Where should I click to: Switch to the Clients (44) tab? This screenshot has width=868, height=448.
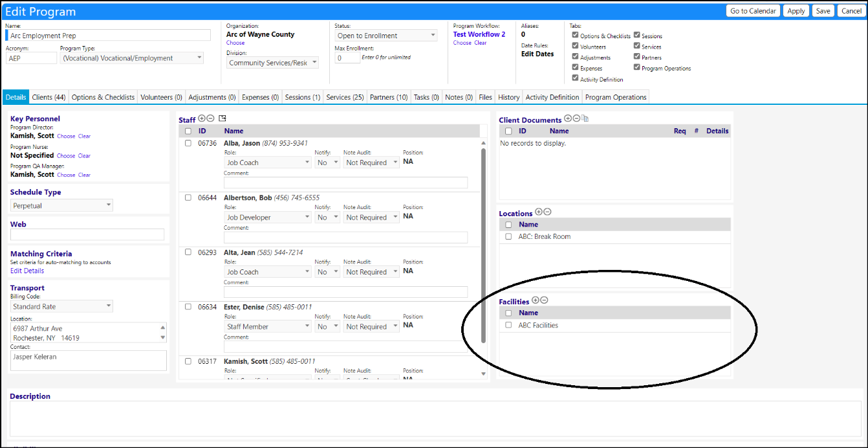coord(49,97)
